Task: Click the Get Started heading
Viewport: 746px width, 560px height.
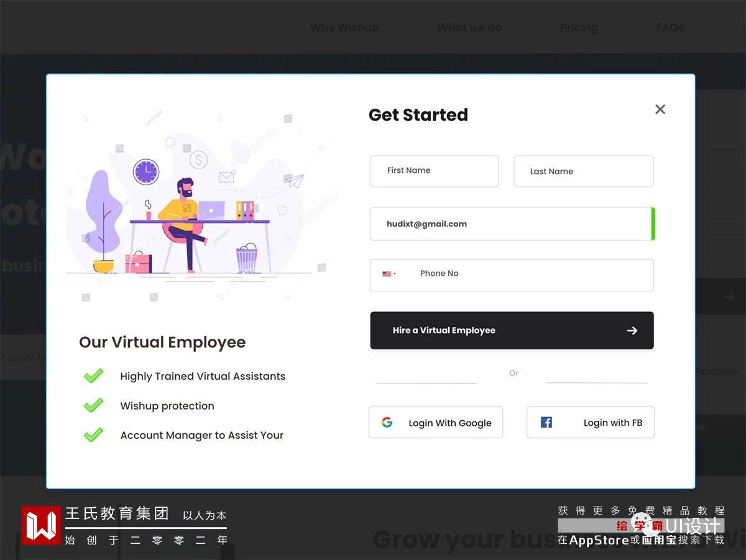Action: [x=418, y=115]
